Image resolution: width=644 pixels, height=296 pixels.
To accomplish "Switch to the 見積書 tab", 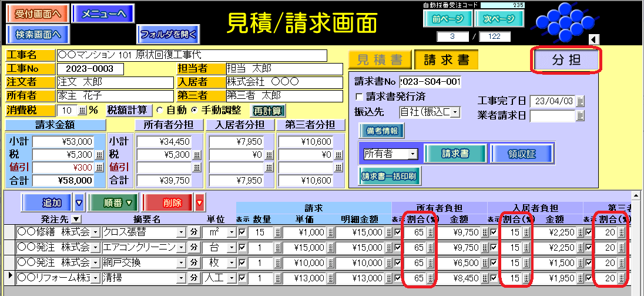I will (x=380, y=59).
